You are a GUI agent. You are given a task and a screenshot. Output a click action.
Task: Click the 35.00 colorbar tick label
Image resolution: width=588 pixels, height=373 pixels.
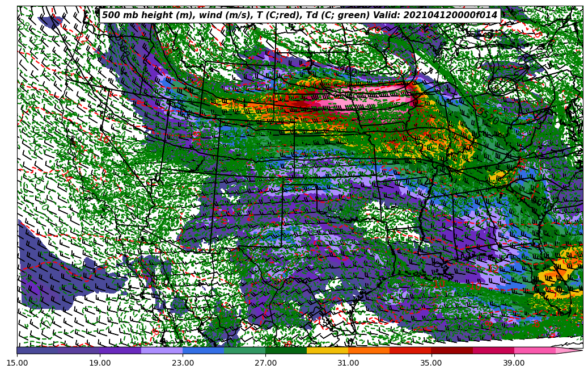pos(431,362)
